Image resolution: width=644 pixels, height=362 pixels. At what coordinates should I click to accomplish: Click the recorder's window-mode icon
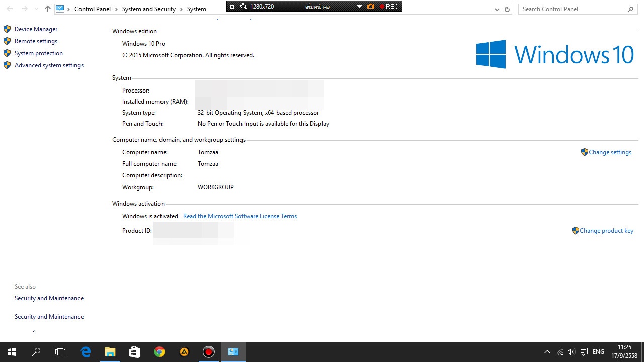click(x=233, y=6)
